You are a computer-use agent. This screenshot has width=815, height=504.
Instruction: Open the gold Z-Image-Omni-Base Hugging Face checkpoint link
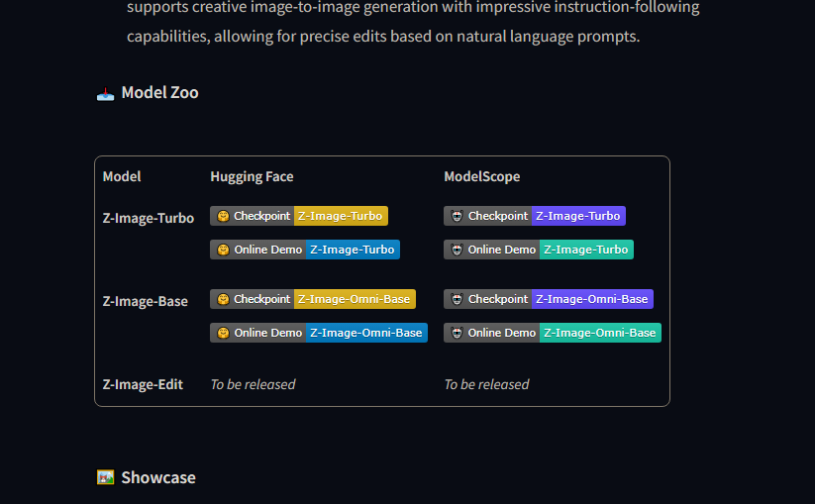pyautogui.click(x=355, y=299)
